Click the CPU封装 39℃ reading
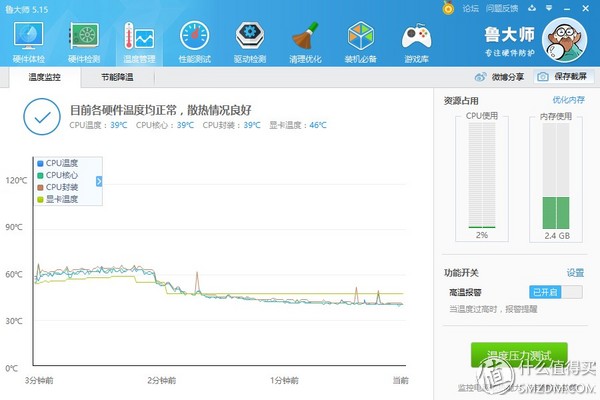 232,125
